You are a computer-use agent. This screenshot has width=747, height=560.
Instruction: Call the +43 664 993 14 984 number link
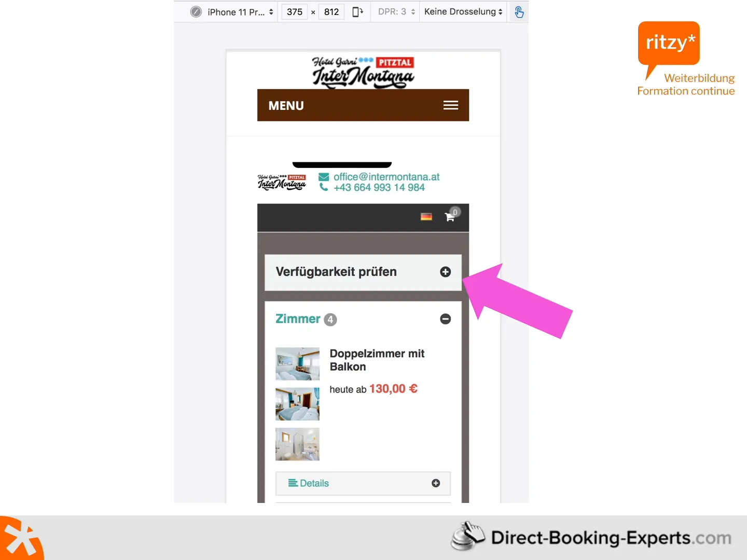pyautogui.click(x=379, y=187)
